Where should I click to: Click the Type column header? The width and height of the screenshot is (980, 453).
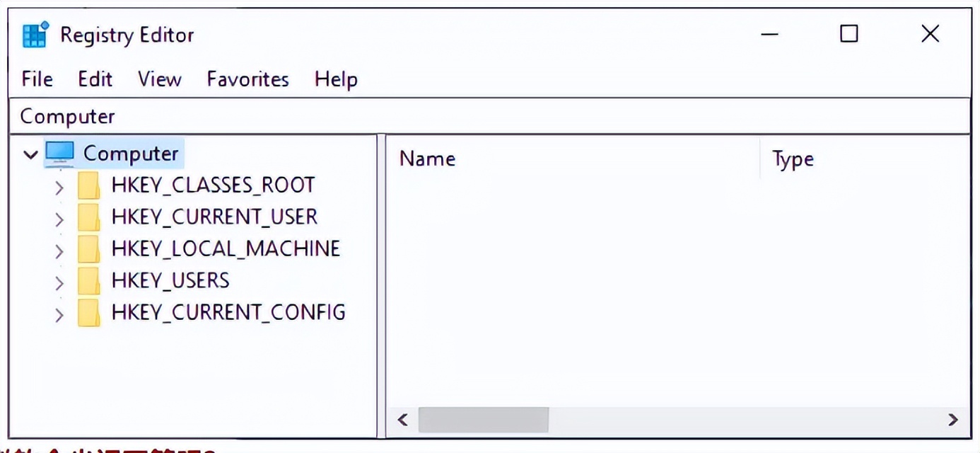(793, 159)
